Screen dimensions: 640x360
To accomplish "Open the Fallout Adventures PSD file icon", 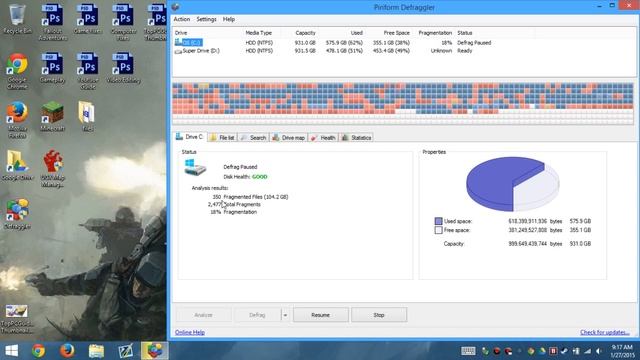I will pyautogui.click(x=52, y=22).
